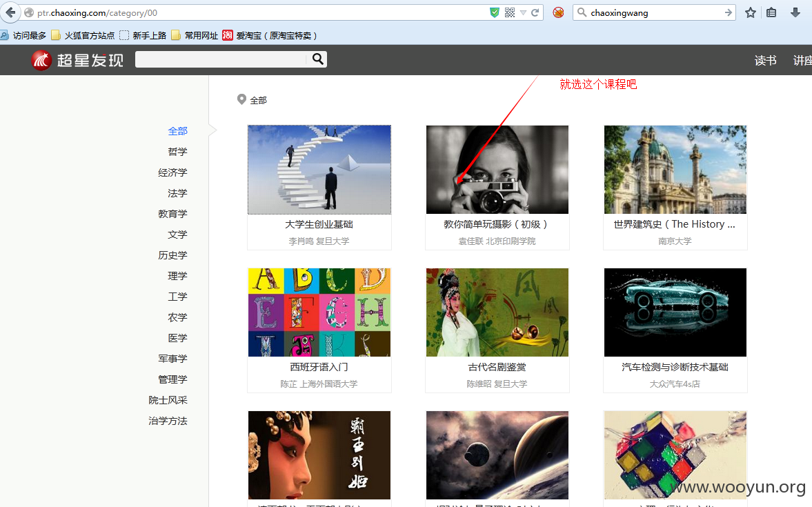Open the bookmarks list icon

(771, 12)
